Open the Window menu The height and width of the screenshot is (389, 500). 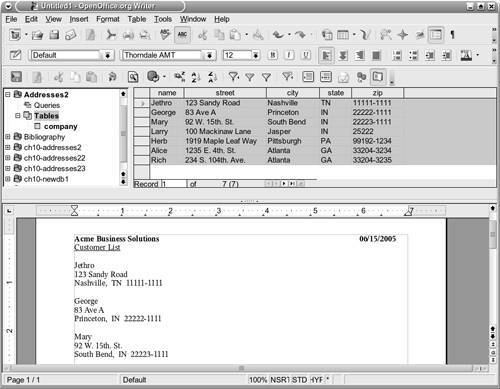pyautogui.click(x=193, y=19)
